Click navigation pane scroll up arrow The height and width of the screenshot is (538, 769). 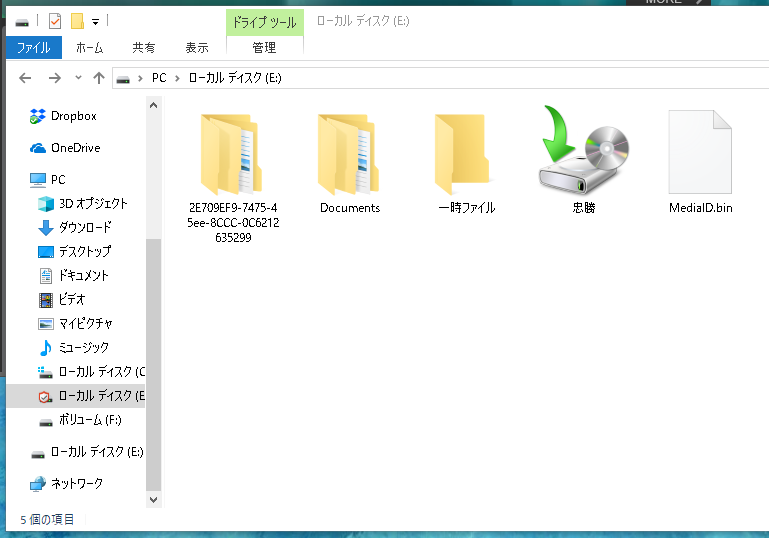point(154,105)
